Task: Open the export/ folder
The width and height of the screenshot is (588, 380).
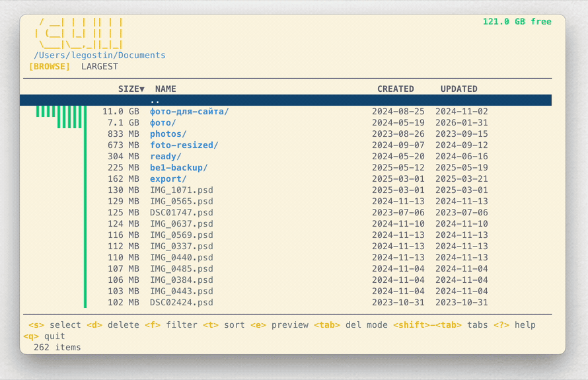Action: click(168, 179)
